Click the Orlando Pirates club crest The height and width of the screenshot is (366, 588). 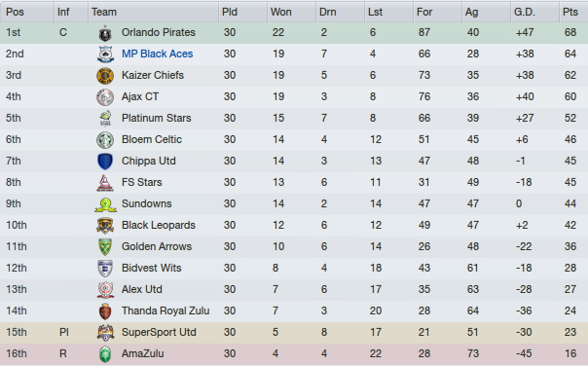tap(105, 33)
